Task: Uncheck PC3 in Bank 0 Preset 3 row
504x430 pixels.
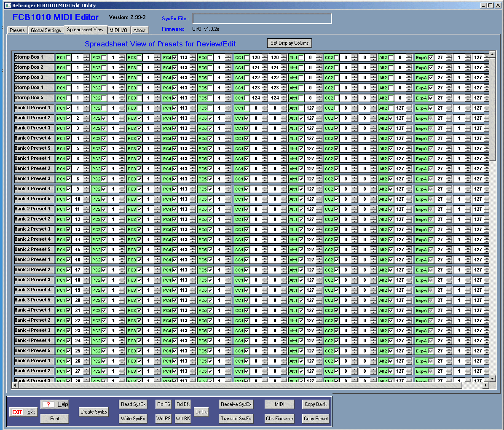Action: [x=139, y=128]
